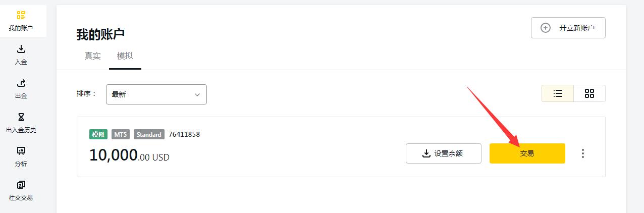The height and width of the screenshot is (213, 644).
Task: Click the three-dot more options icon
Action: (x=583, y=153)
